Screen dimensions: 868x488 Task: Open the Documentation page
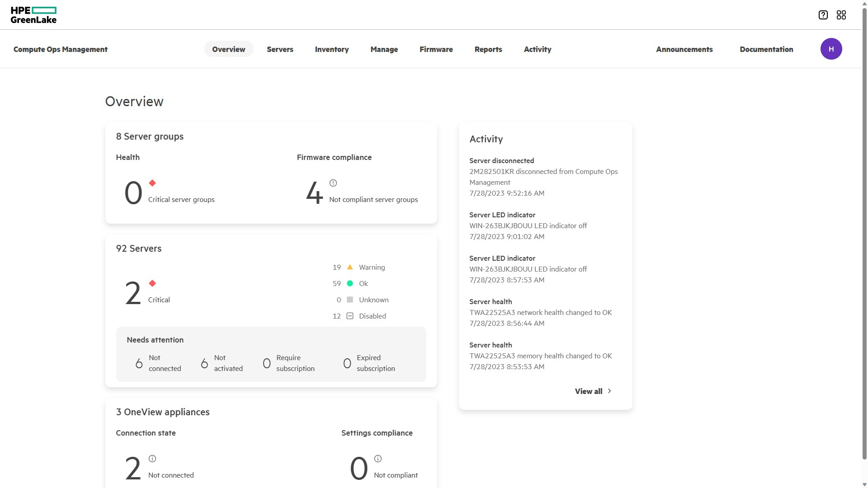(766, 49)
